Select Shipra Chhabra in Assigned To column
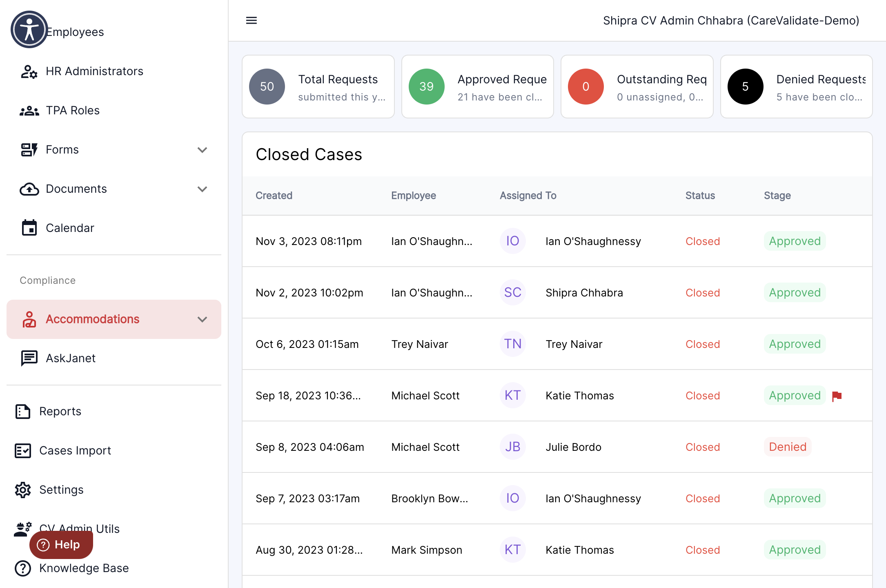Screen dimensions: 886x588 point(584,293)
